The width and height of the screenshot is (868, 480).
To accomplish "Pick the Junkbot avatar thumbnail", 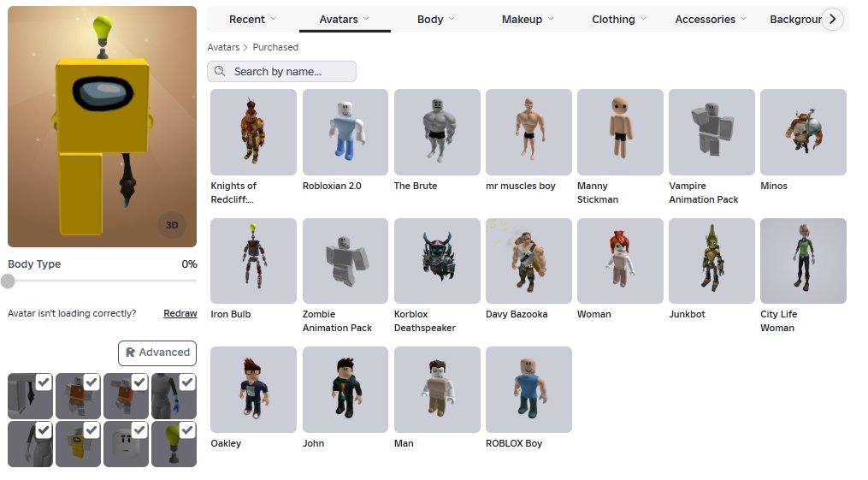I will pyautogui.click(x=712, y=261).
